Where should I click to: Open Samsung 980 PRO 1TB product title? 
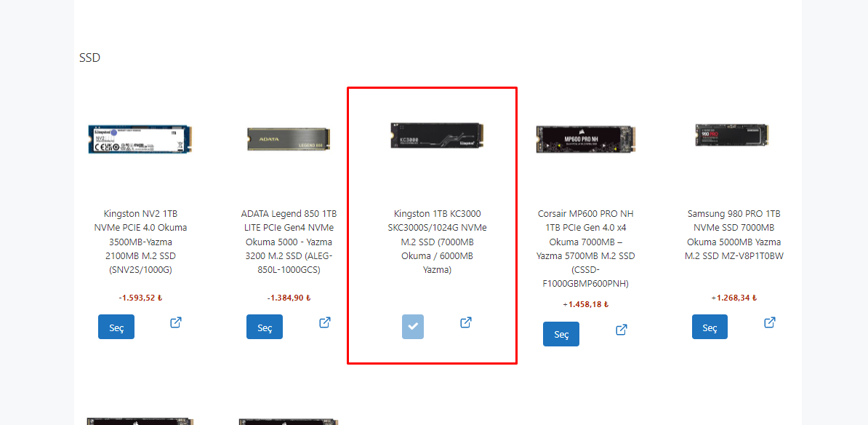point(734,235)
